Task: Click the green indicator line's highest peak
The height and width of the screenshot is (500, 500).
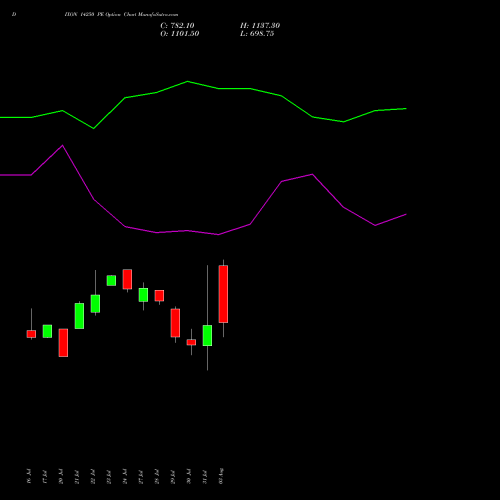Action: [188, 81]
